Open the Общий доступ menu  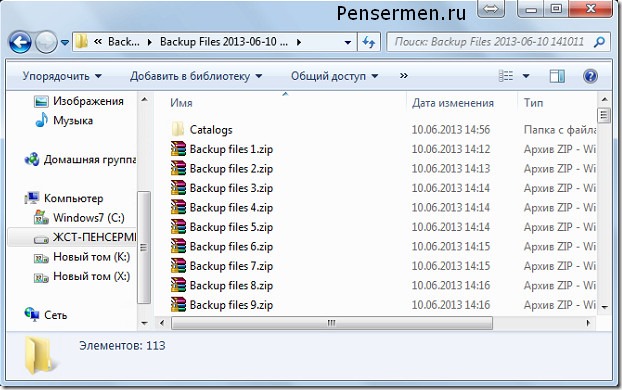pos(334,76)
